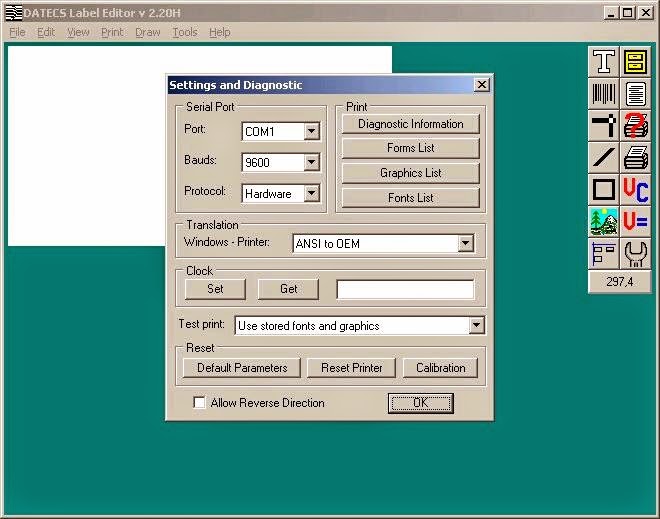
Task: Click the clock Get button
Action: (288, 289)
